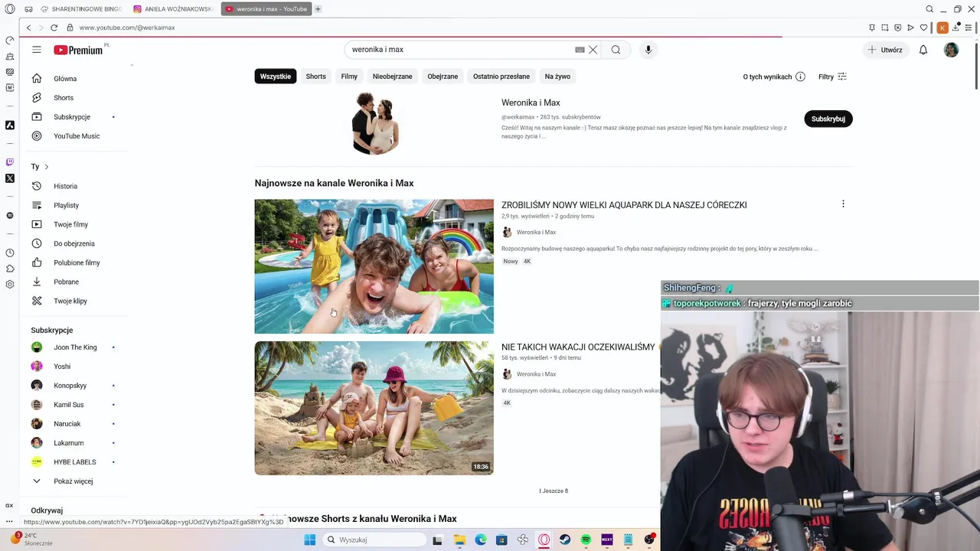
Task: Select the Filmy filter chip
Action: (349, 77)
